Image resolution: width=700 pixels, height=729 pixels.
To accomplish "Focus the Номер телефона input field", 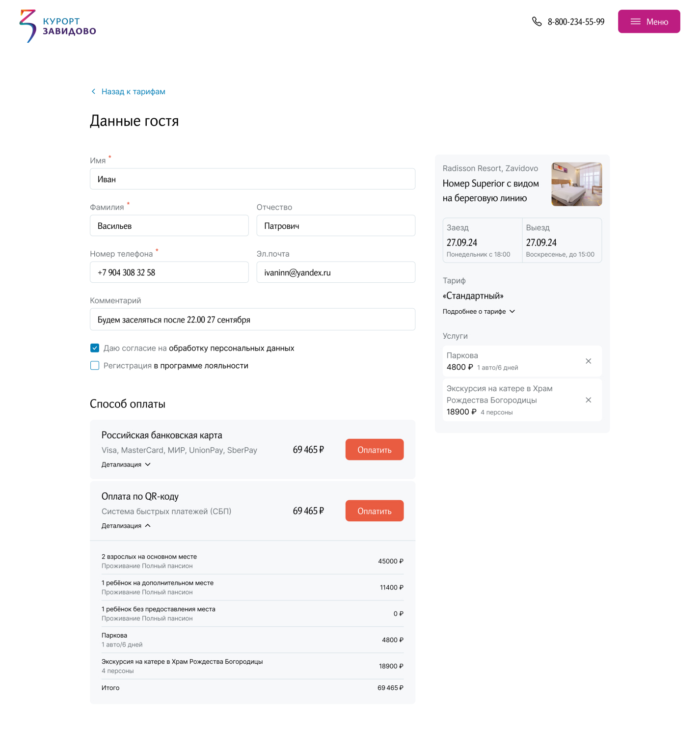I will 169,272.
